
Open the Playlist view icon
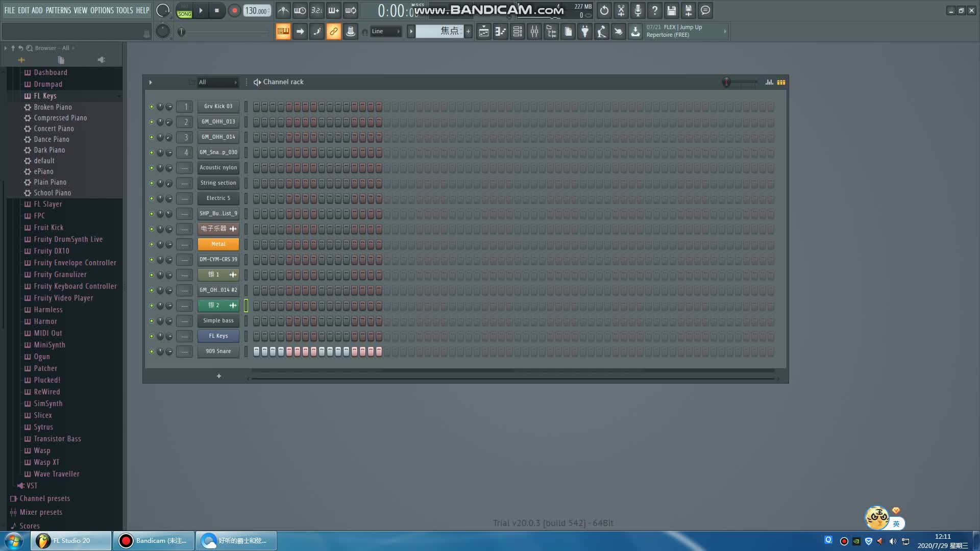pyautogui.click(x=484, y=32)
